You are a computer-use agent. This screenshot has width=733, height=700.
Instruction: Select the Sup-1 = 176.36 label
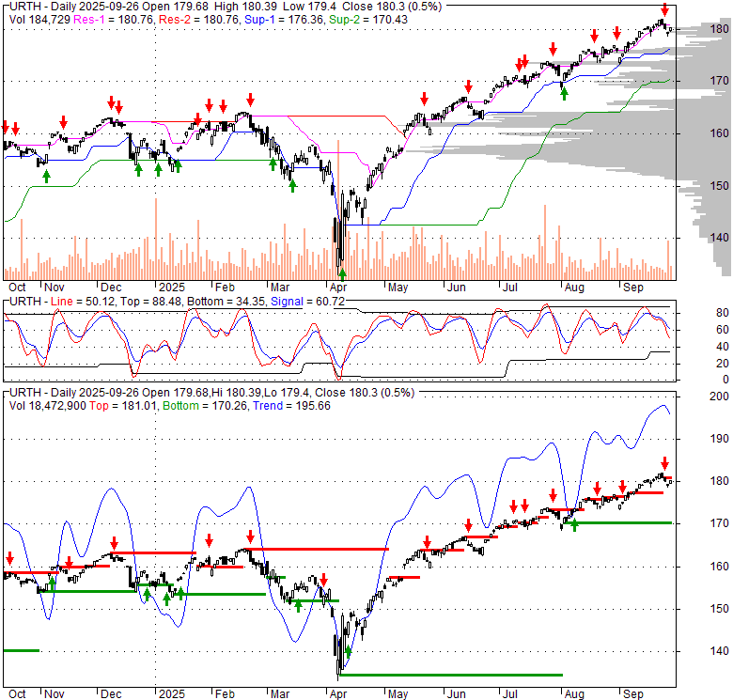point(285,20)
